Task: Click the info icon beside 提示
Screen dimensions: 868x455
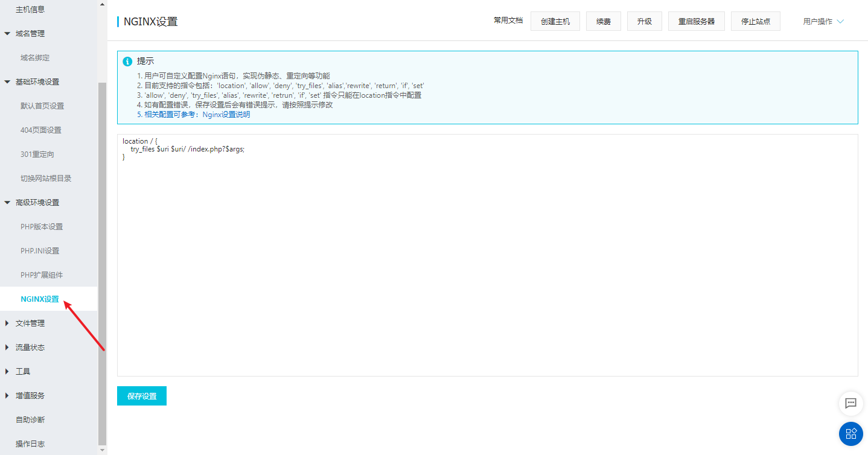Action: (127, 62)
